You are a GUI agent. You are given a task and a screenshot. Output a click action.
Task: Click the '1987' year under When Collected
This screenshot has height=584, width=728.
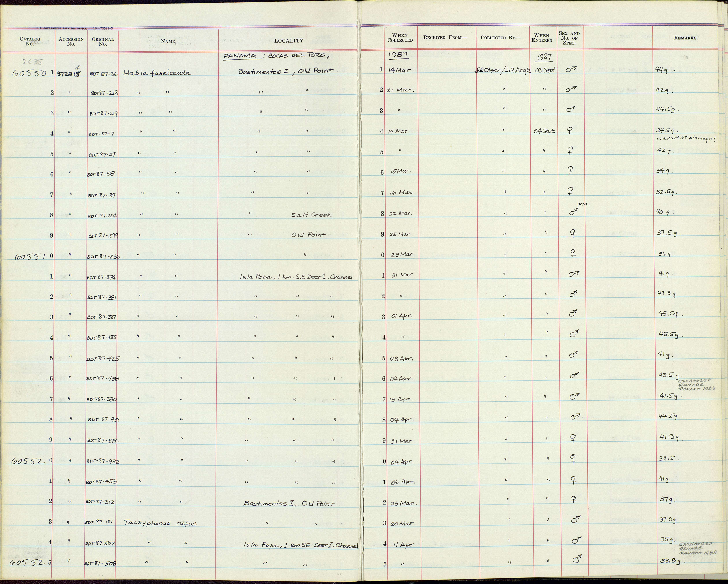click(399, 54)
